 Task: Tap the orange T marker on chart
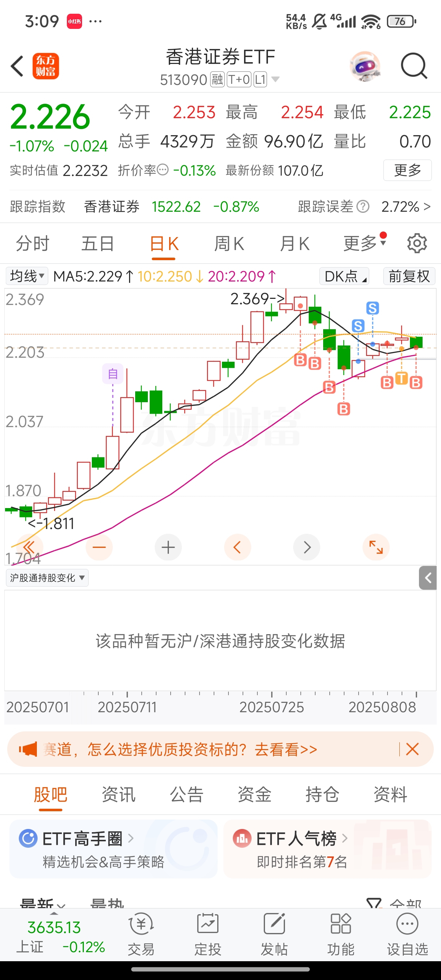coord(402,378)
